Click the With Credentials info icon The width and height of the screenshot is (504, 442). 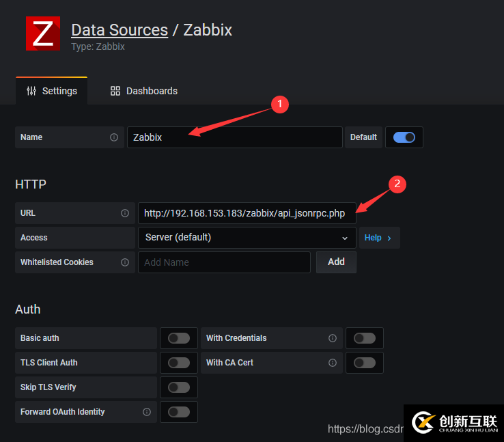point(333,338)
